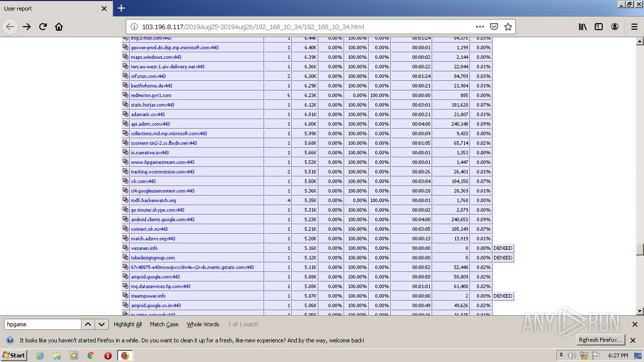Open the Windows Start menu
The height and width of the screenshot is (362, 644).
14,355
